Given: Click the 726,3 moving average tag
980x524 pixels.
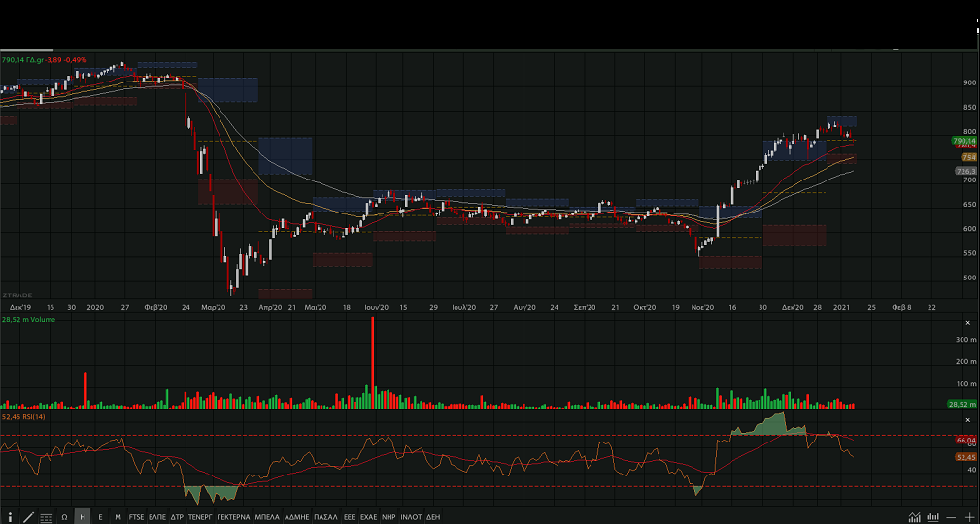Looking at the screenshot, I should tap(965, 171).
